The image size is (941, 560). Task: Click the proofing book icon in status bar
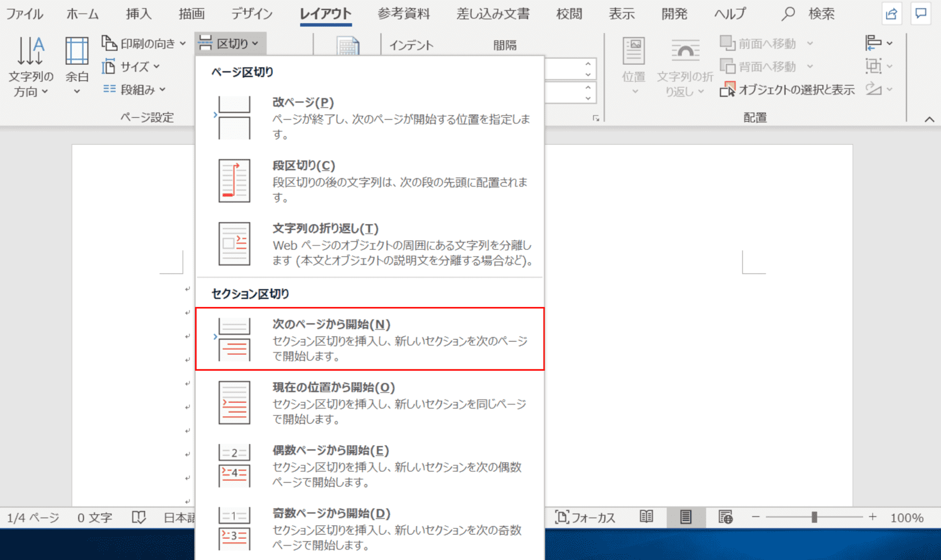pos(139,517)
